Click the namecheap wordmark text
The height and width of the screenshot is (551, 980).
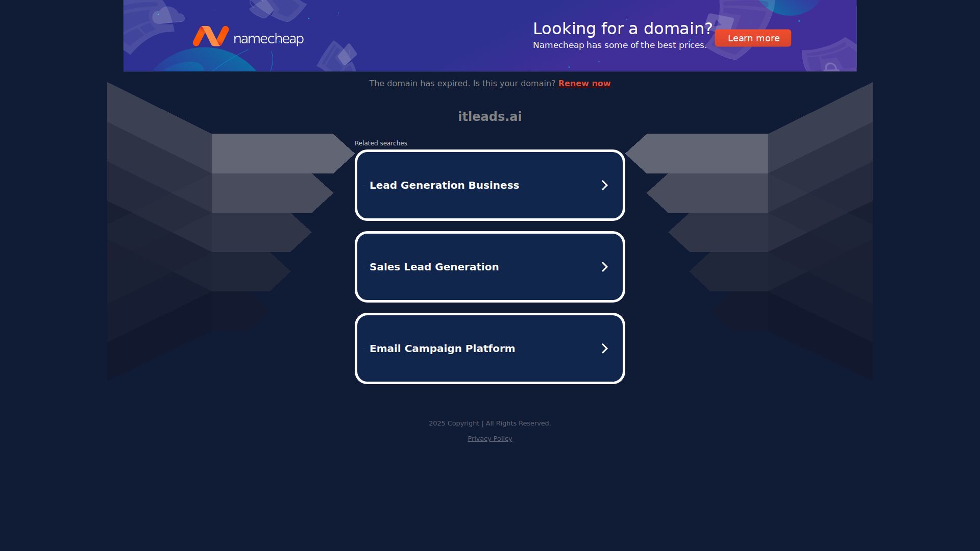[268, 39]
